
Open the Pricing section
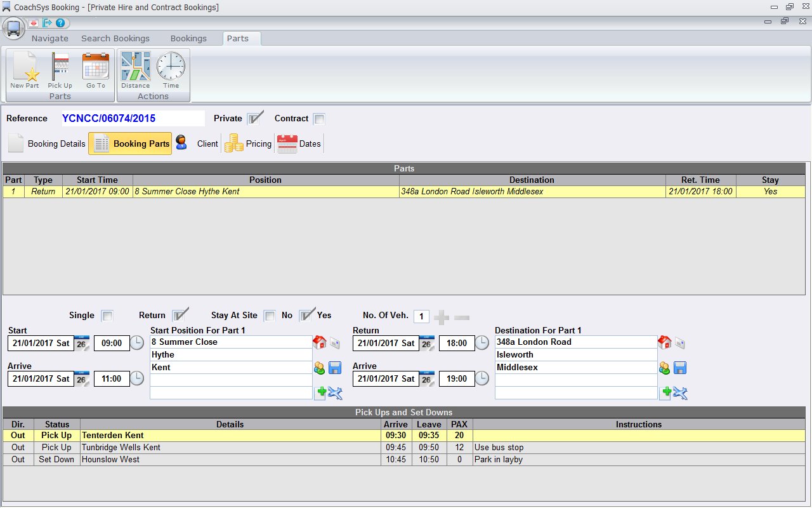[249, 144]
